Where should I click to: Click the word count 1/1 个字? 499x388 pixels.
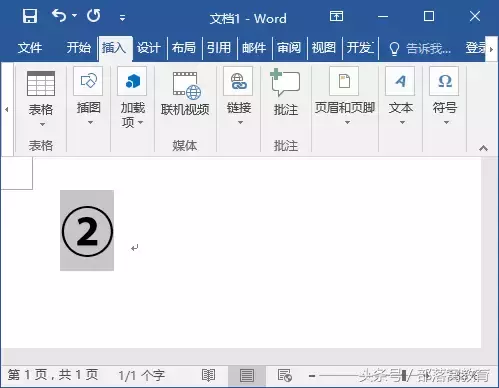pyautogui.click(x=142, y=376)
